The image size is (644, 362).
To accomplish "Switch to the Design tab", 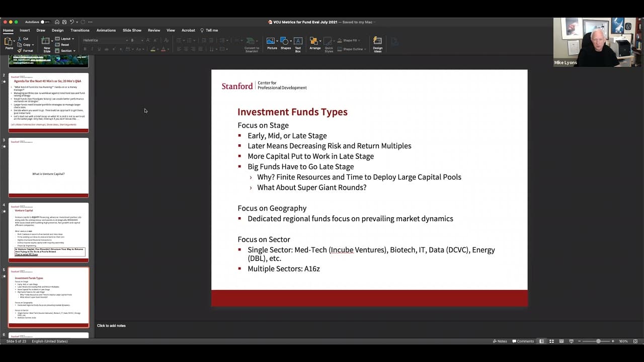I will click(x=57, y=30).
